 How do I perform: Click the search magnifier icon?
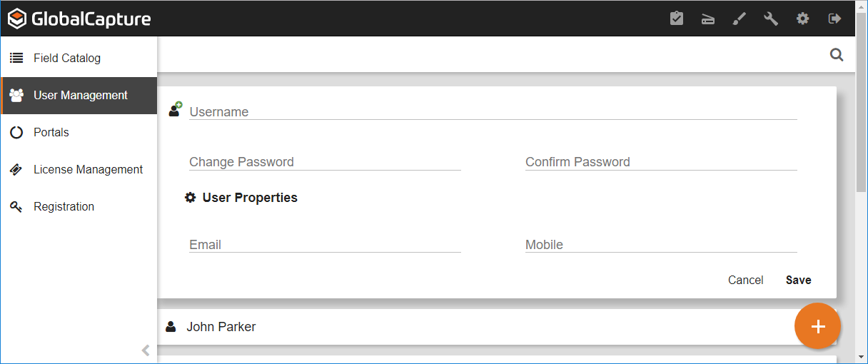click(837, 55)
